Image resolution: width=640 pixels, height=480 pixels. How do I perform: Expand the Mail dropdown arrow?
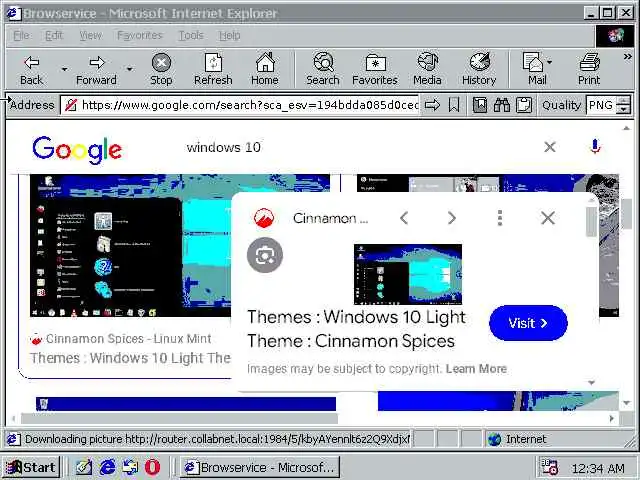pyautogui.click(x=550, y=62)
